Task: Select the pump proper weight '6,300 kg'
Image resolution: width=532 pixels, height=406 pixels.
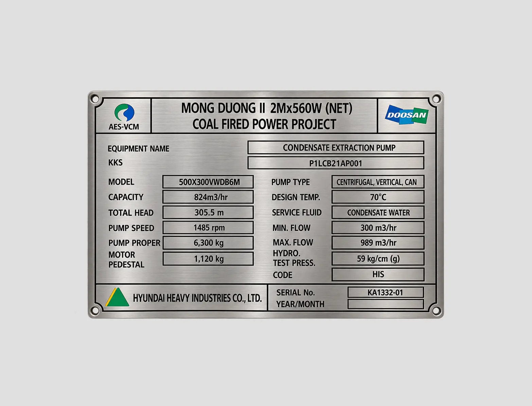Action: [x=208, y=243]
